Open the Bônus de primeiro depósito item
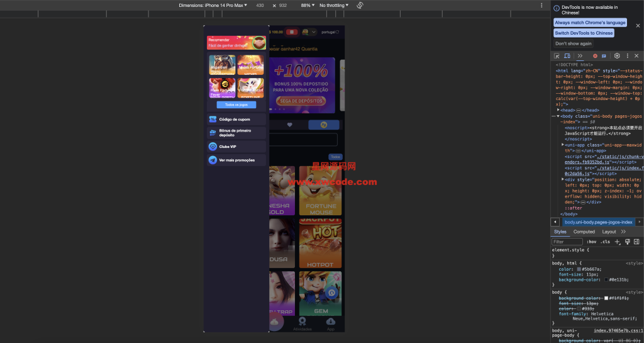Screen dimensions: 644x343 click(236, 133)
